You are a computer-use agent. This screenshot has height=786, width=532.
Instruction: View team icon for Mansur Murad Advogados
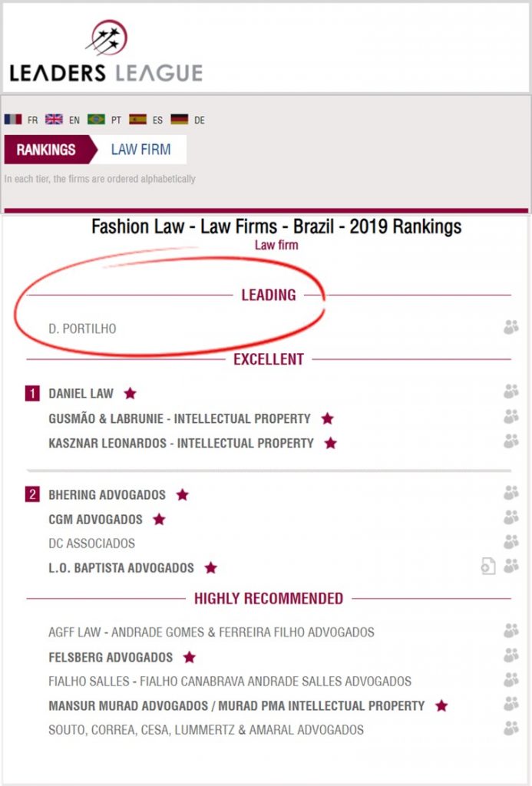(x=511, y=704)
